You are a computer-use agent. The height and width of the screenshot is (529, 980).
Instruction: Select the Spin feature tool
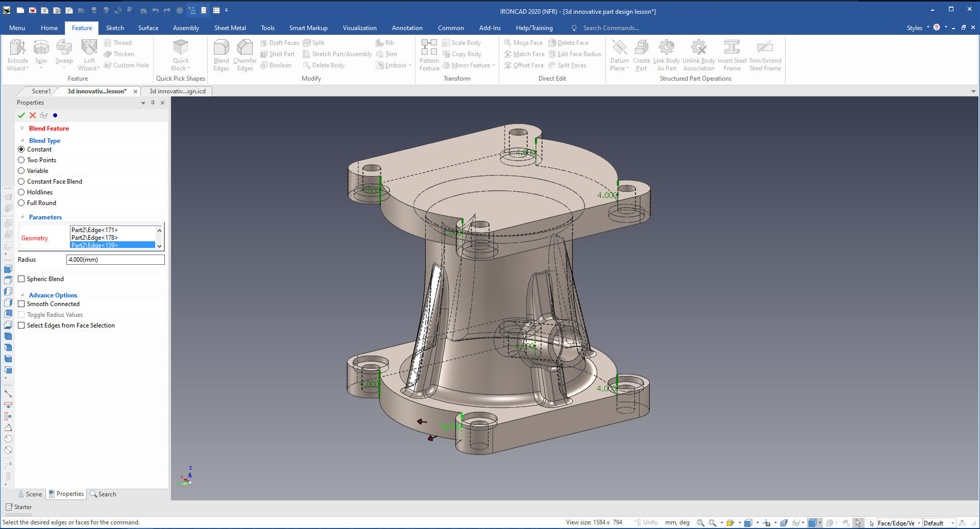[x=41, y=48]
